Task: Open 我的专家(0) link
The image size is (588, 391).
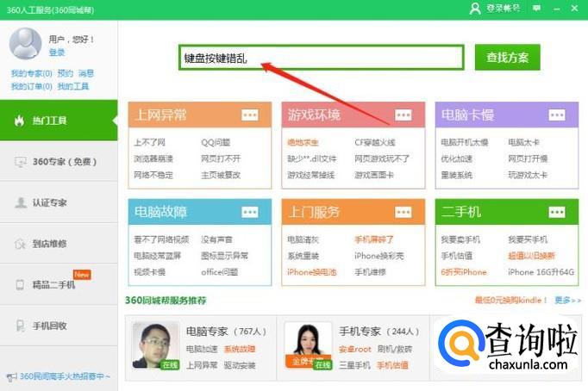Action: [32, 73]
